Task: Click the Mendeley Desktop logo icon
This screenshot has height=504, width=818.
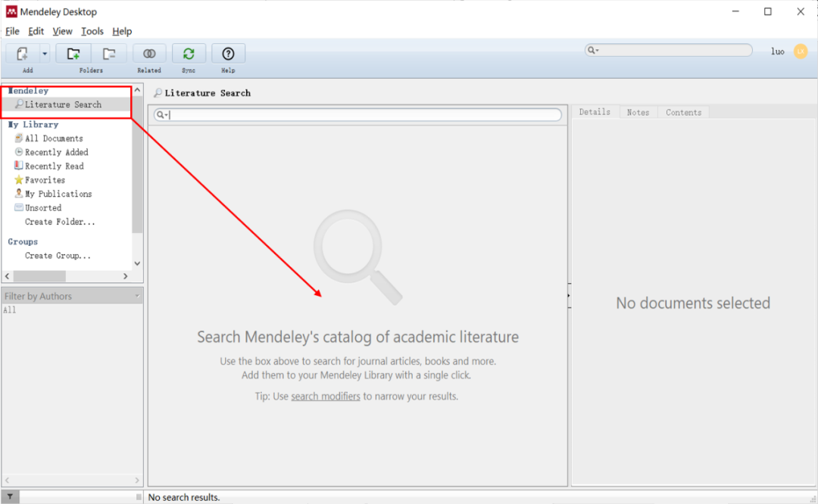Action: pyautogui.click(x=11, y=11)
